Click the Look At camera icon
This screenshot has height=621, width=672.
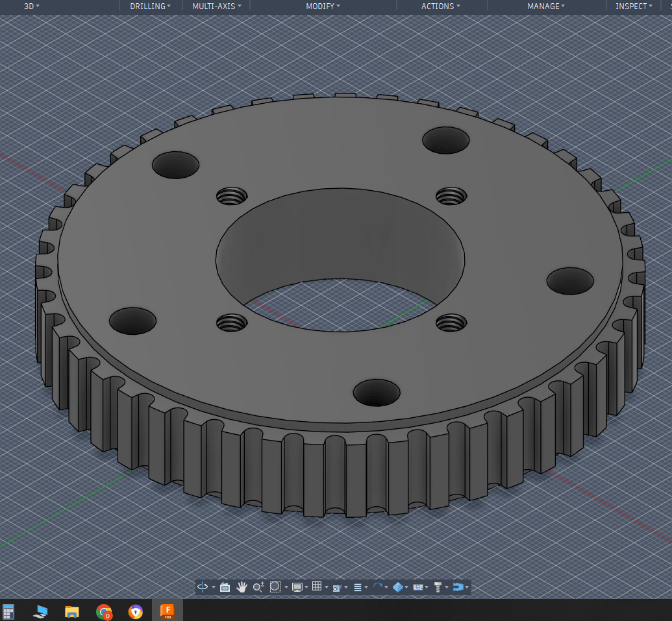pyautogui.click(x=225, y=587)
